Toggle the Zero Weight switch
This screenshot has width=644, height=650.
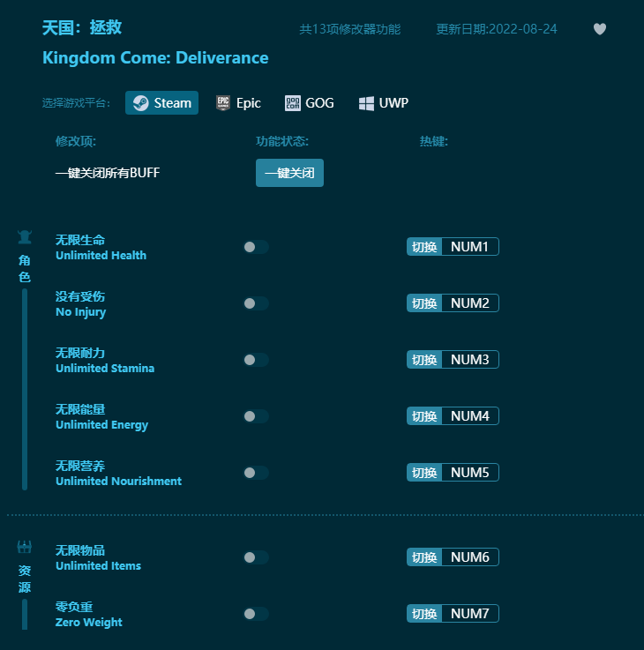[256, 614]
